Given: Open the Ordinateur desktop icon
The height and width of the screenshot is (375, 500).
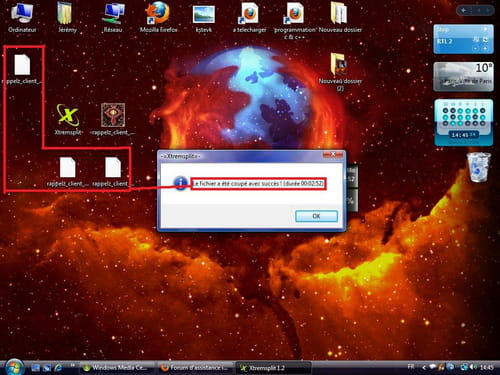Looking at the screenshot, I should click(x=22, y=17).
